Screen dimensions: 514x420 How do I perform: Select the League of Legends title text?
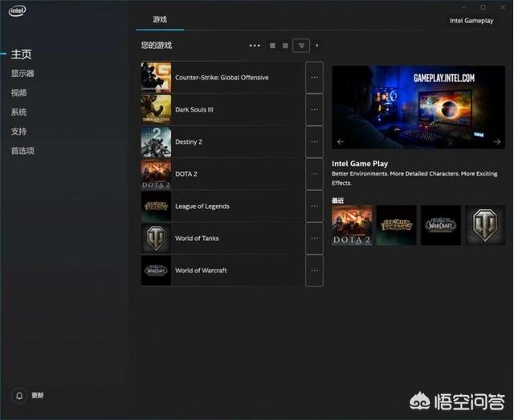(202, 206)
